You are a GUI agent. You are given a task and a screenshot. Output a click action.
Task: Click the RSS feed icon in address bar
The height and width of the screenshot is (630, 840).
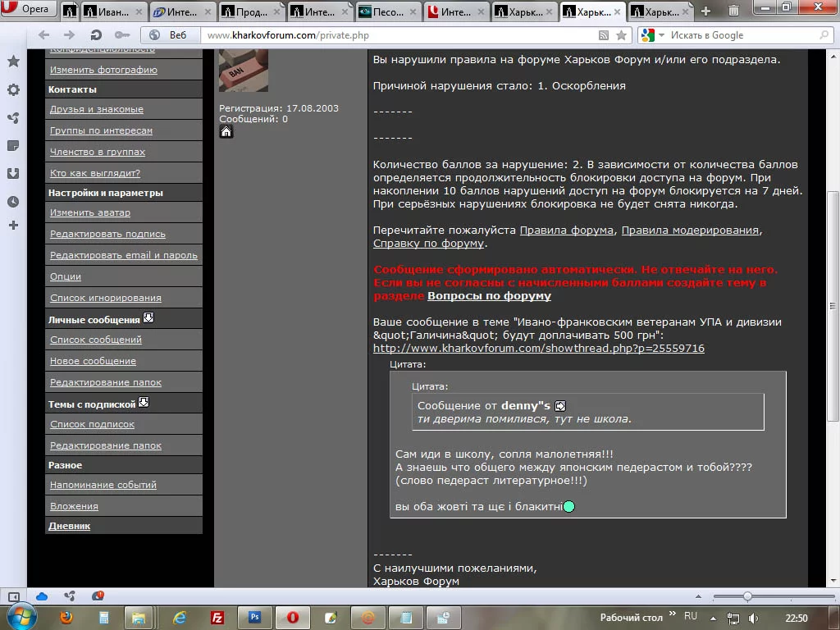point(604,35)
